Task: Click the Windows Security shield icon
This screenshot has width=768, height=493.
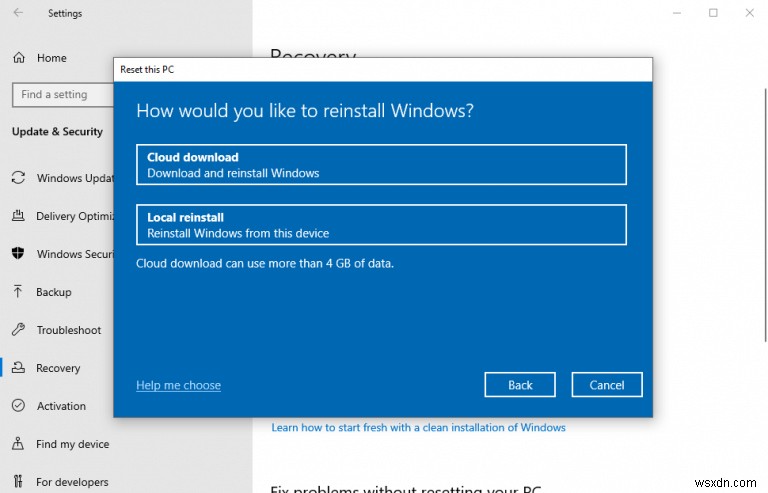Action: tap(18, 253)
